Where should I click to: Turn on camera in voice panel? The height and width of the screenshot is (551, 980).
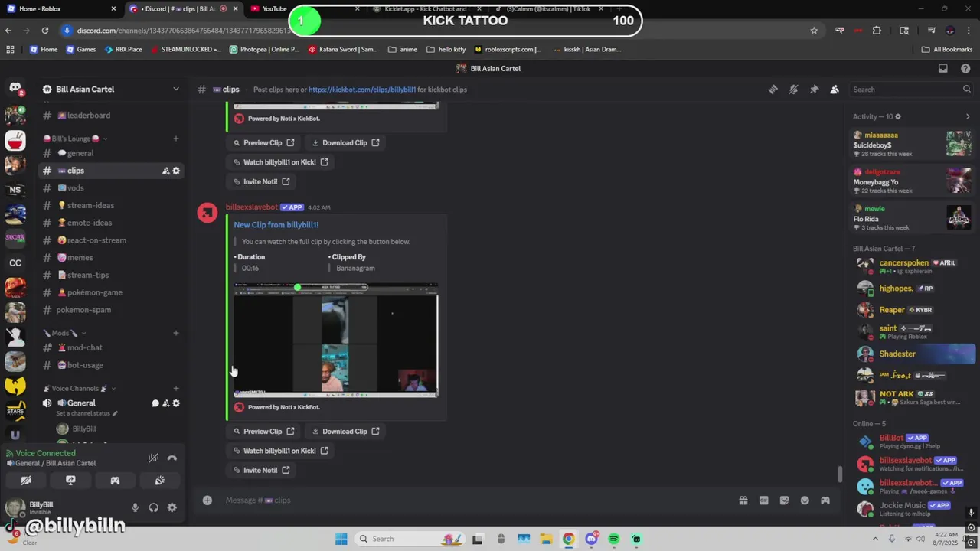coord(26,481)
